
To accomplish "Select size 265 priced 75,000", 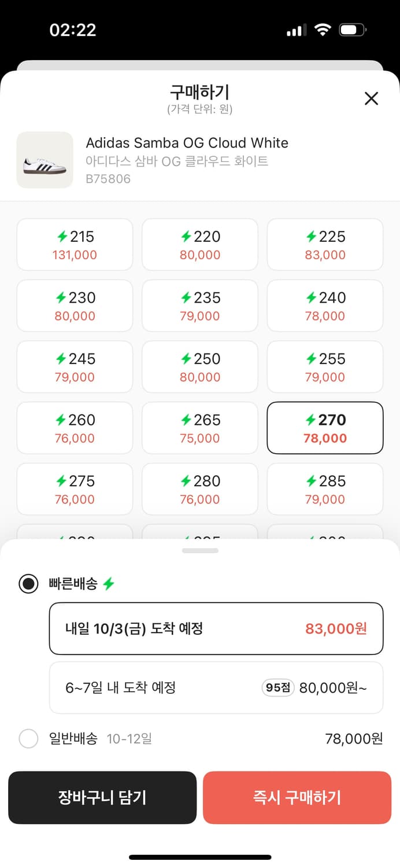I will click(200, 428).
